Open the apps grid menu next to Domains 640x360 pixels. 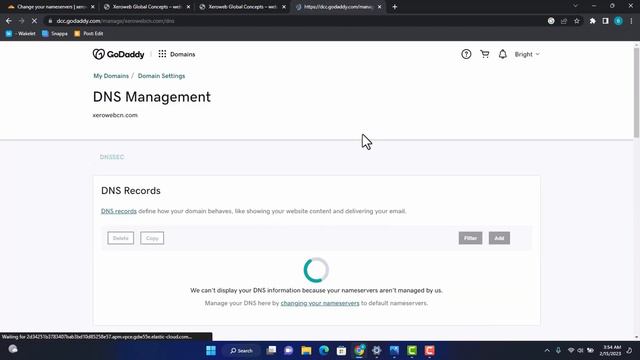[x=162, y=54]
